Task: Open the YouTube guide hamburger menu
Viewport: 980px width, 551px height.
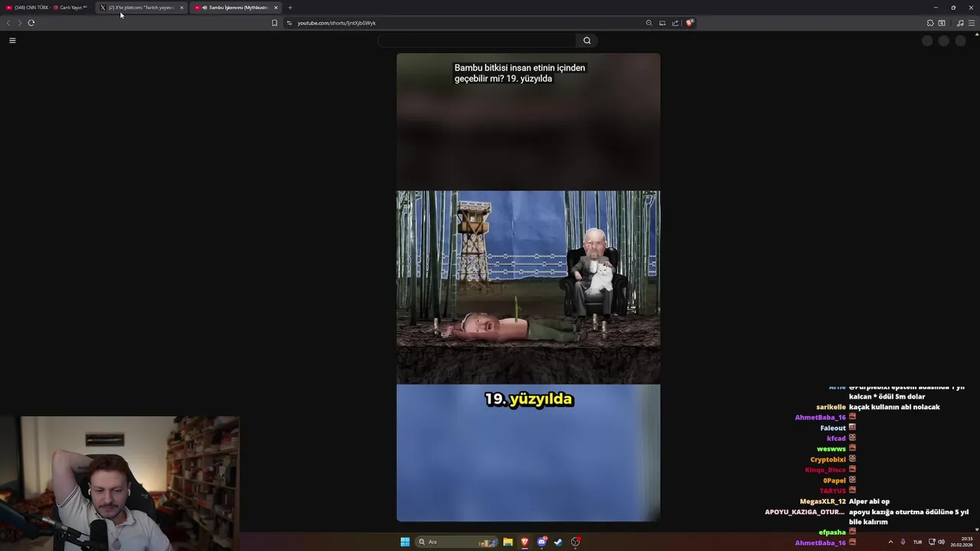Action: pyautogui.click(x=12, y=41)
